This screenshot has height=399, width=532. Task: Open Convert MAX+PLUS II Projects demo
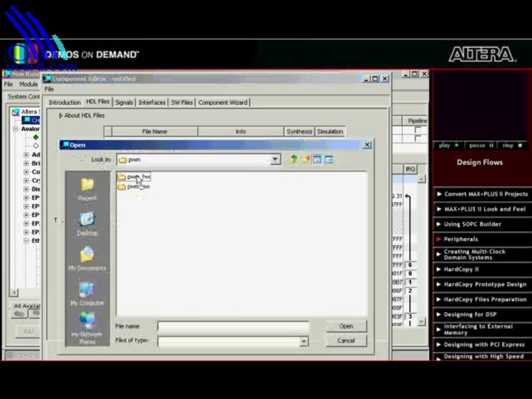(483, 194)
